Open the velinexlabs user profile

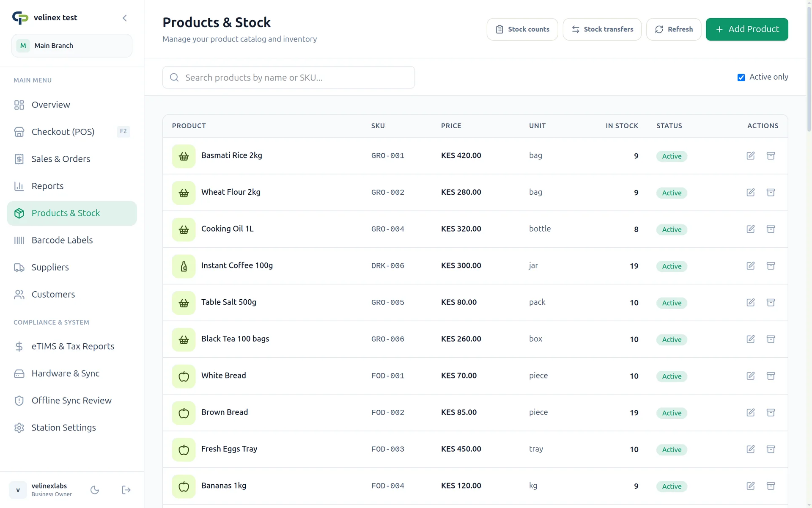click(41, 490)
